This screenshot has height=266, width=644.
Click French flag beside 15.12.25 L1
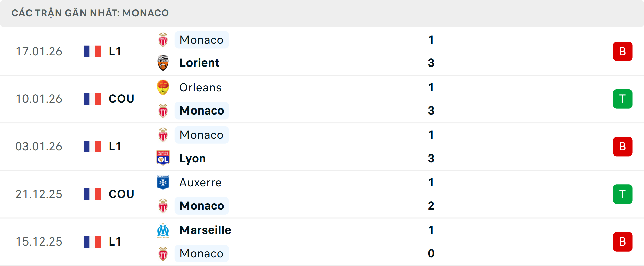[x=92, y=242]
